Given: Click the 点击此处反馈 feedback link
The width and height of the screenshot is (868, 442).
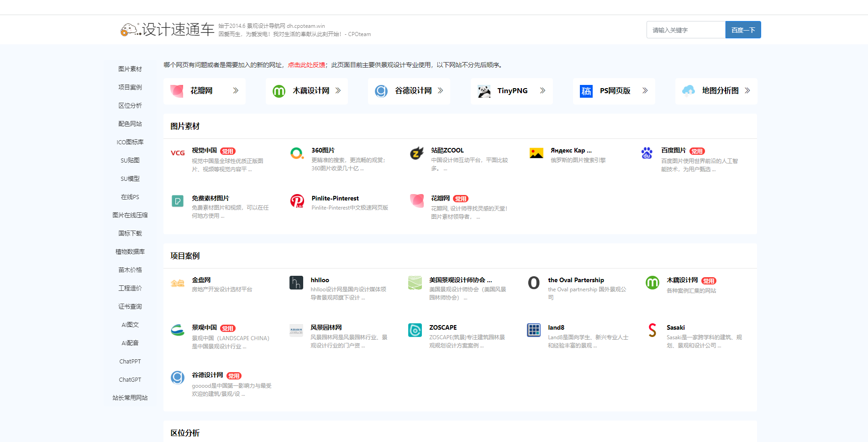Looking at the screenshot, I should coord(306,65).
